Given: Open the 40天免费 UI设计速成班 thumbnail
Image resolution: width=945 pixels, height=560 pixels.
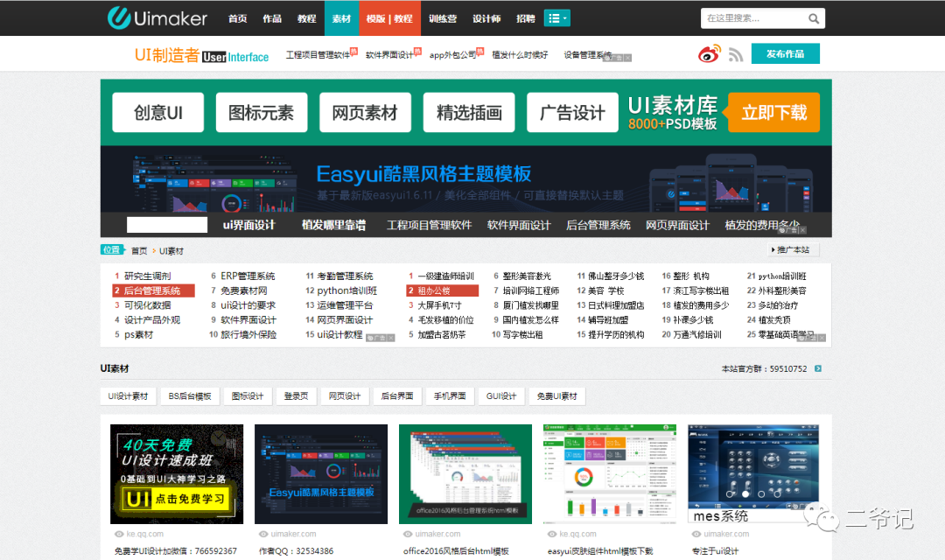Looking at the screenshot, I should point(177,473).
